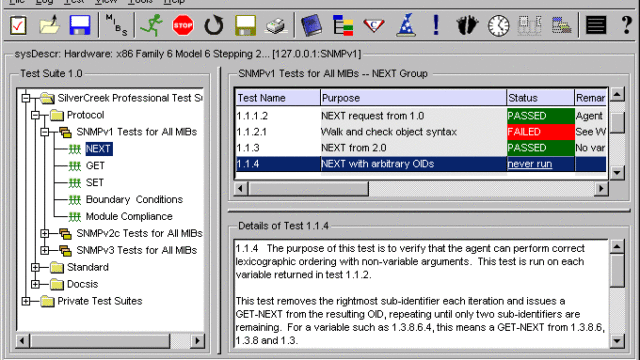Click the colored tree hierarchy icon

click(343, 25)
